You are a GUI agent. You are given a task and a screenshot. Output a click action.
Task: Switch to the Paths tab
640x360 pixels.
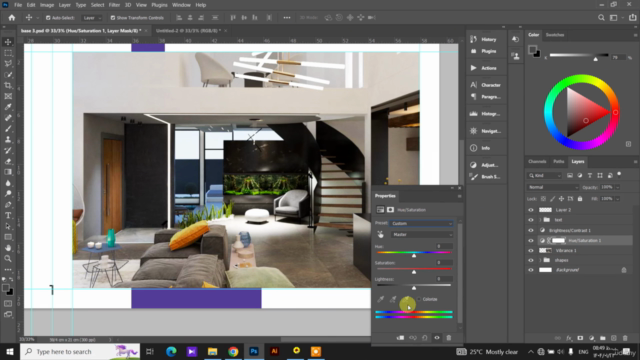tap(558, 162)
